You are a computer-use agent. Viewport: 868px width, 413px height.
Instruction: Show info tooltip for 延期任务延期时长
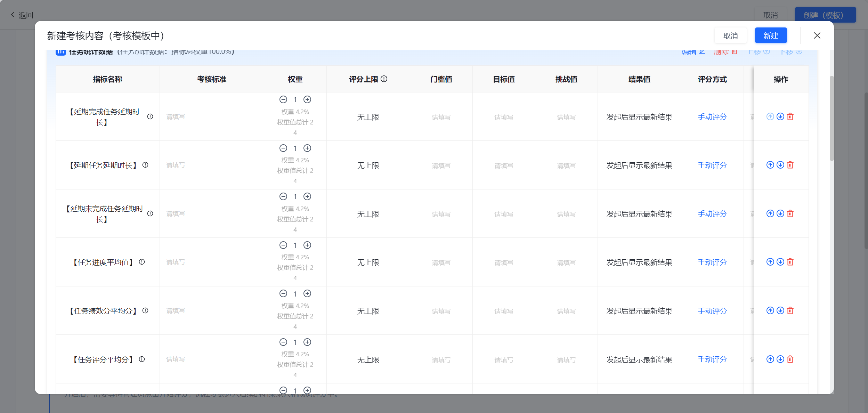pos(145,165)
